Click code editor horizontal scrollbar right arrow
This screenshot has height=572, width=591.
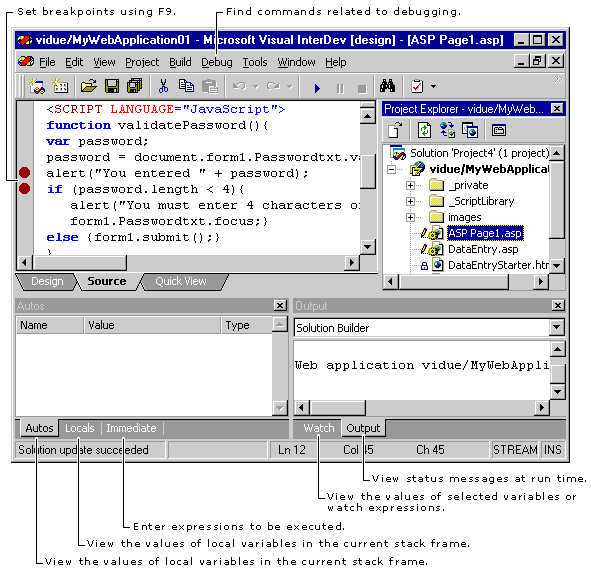352,262
